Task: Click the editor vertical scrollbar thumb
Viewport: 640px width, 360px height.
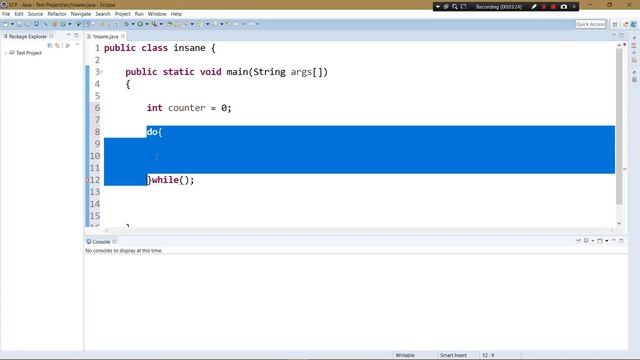Action: tap(619, 127)
